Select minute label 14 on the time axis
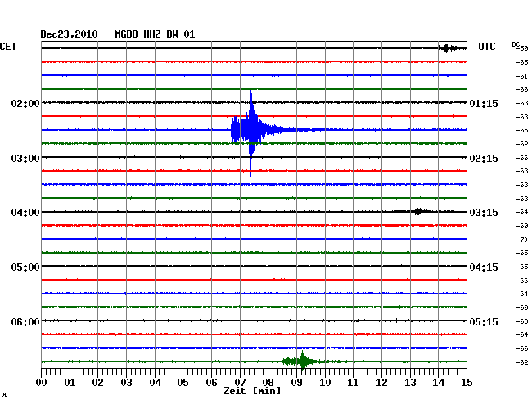The image size is (532, 404). [438, 382]
